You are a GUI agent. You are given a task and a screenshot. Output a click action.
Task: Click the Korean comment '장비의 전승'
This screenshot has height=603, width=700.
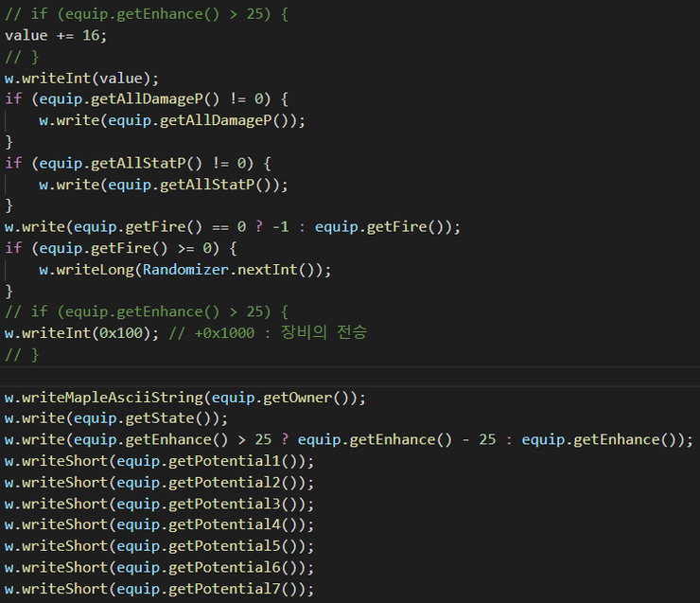[x=324, y=332]
